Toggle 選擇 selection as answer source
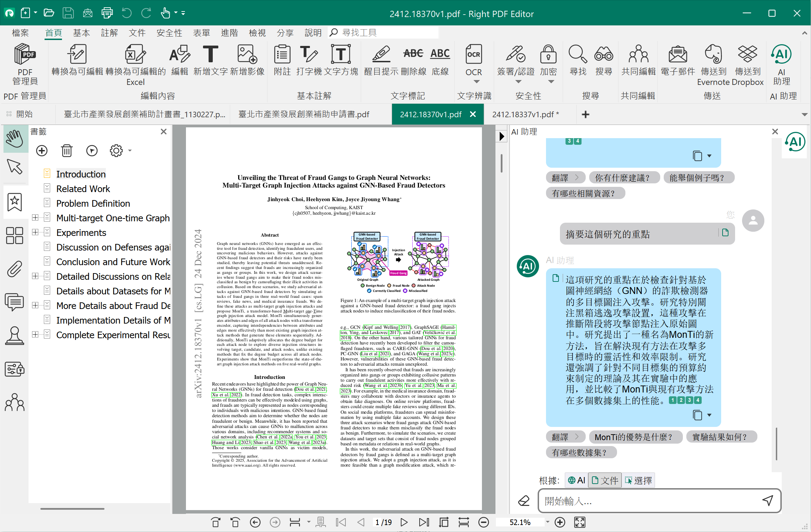Image resolution: width=811 pixels, height=532 pixels. coord(638,481)
